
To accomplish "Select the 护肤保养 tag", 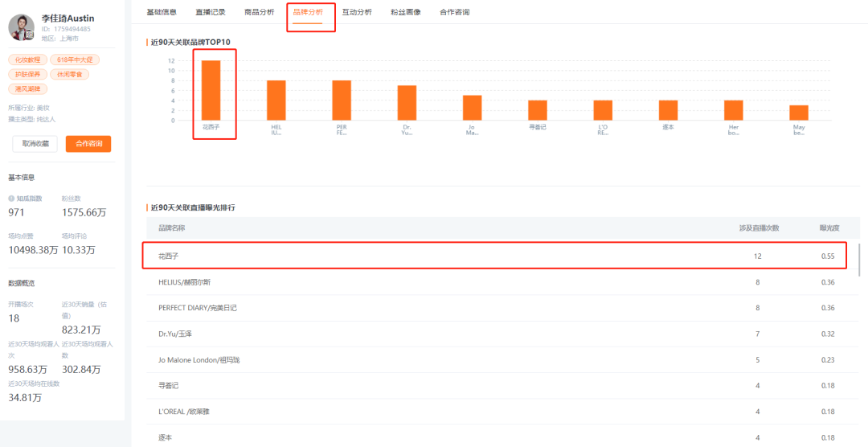I will (x=27, y=74).
